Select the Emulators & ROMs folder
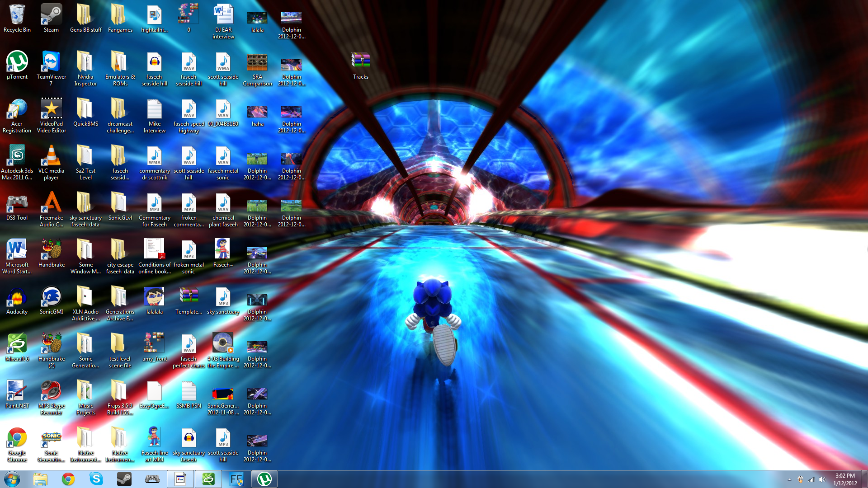Screen dimensions: 868x488 [120, 69]
